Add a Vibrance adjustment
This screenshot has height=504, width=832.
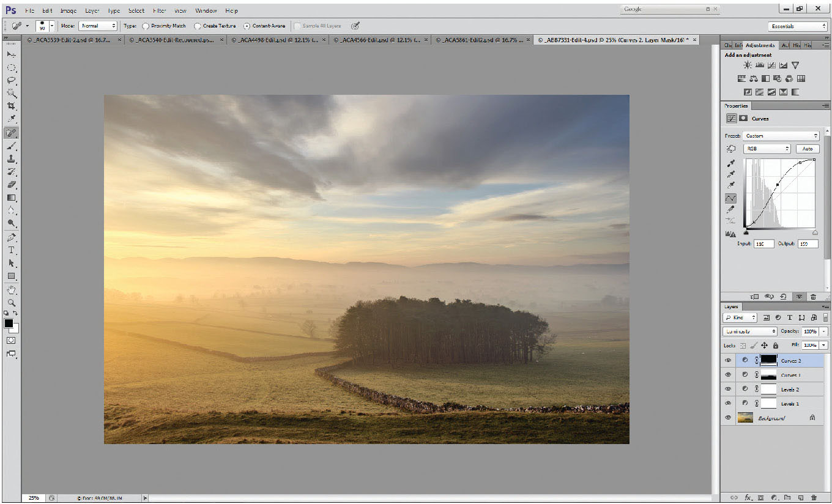[795, 65]
